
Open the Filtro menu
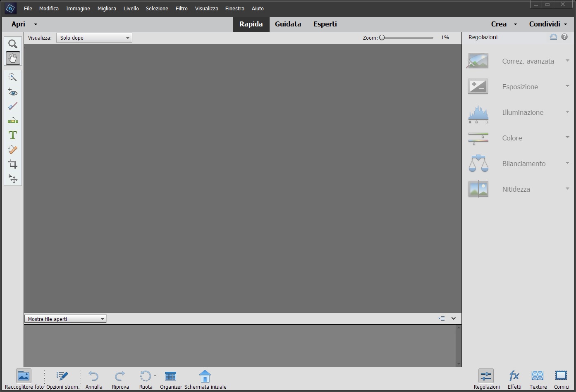[181, 8]
